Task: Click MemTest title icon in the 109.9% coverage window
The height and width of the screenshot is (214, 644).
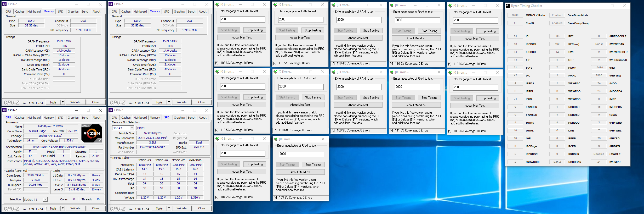Action: point(333,72)
